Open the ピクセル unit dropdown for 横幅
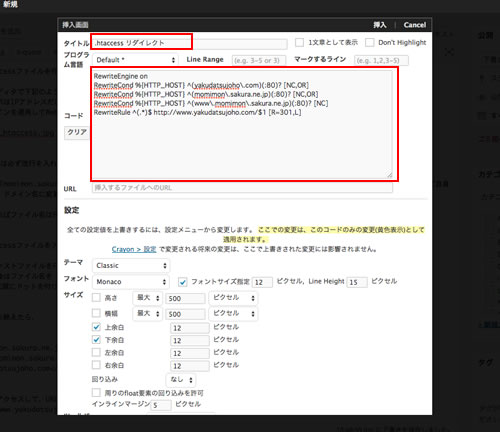Viewport: 500px width, 432px height. coord(233,313)
